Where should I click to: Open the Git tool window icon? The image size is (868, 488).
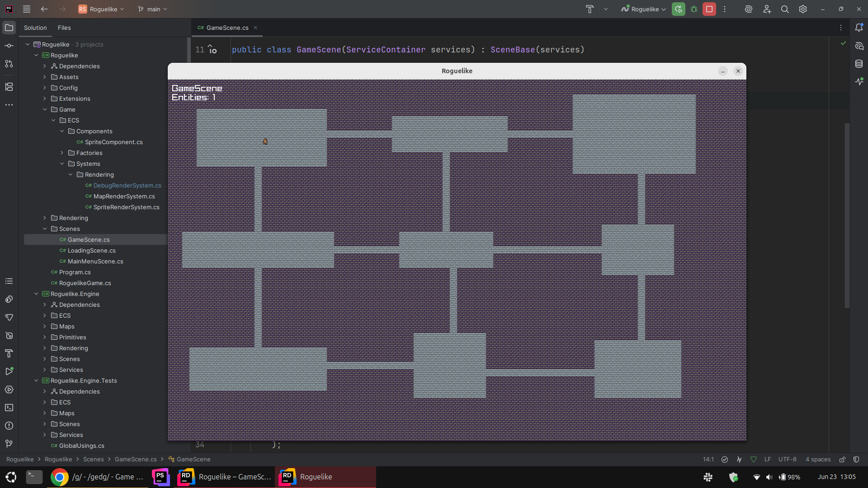tap(9, 444)
